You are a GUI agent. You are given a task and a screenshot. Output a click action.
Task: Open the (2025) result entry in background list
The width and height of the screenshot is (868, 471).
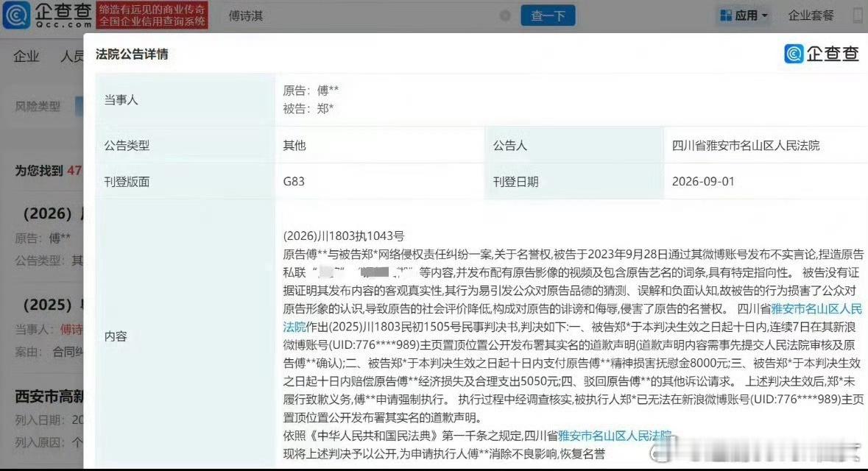pyautogui.click(x=53, y=305)
